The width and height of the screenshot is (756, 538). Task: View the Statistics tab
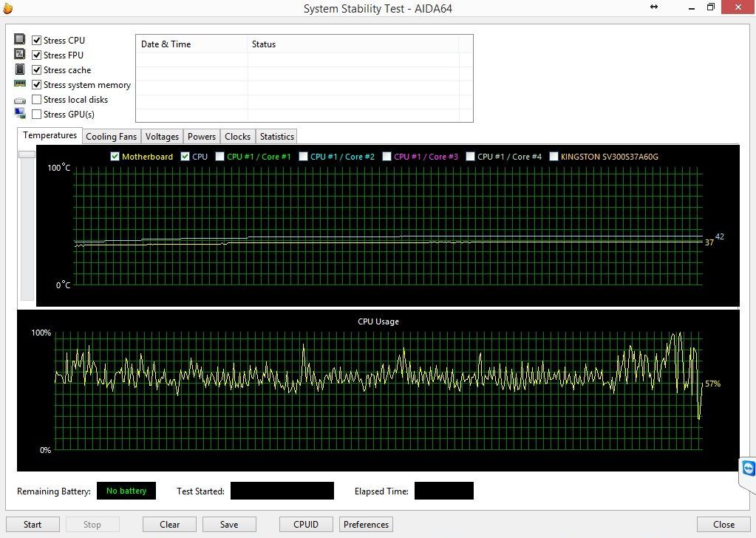(x=276, y=137)
